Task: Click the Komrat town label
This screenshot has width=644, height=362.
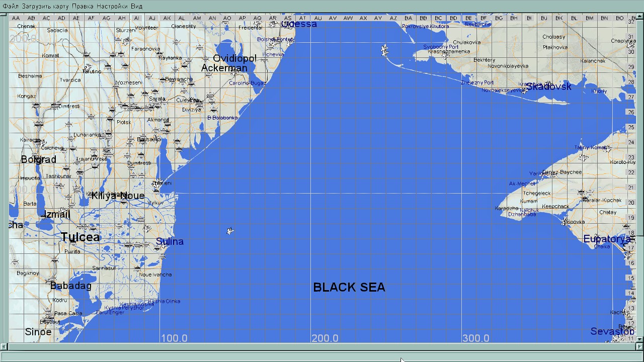Action: pyautogui.click(x=51, y=55)
